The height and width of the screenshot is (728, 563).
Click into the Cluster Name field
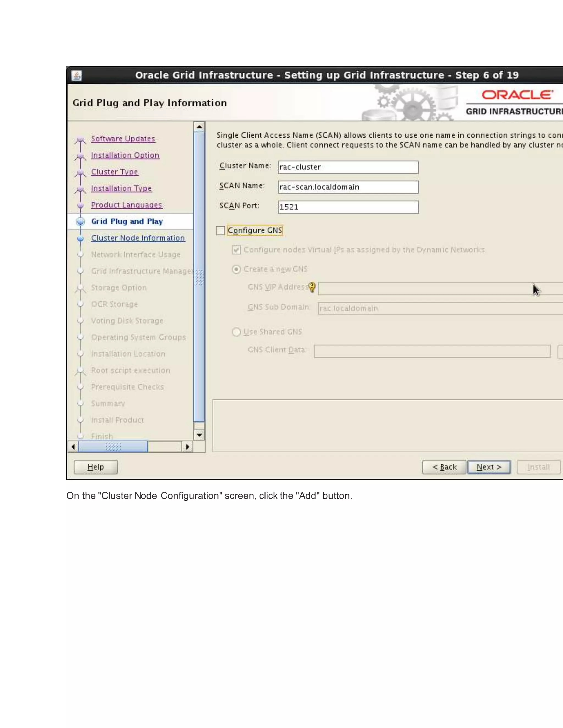click(x=348, y=167)
